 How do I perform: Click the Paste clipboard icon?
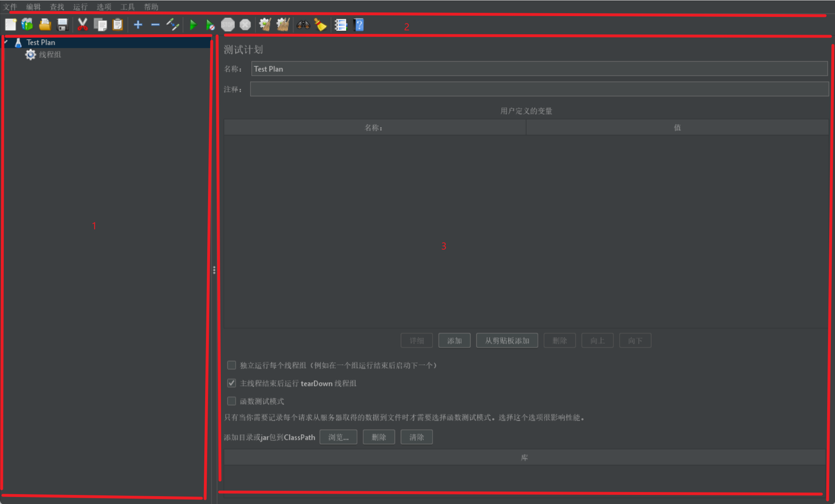pos(118,25)
